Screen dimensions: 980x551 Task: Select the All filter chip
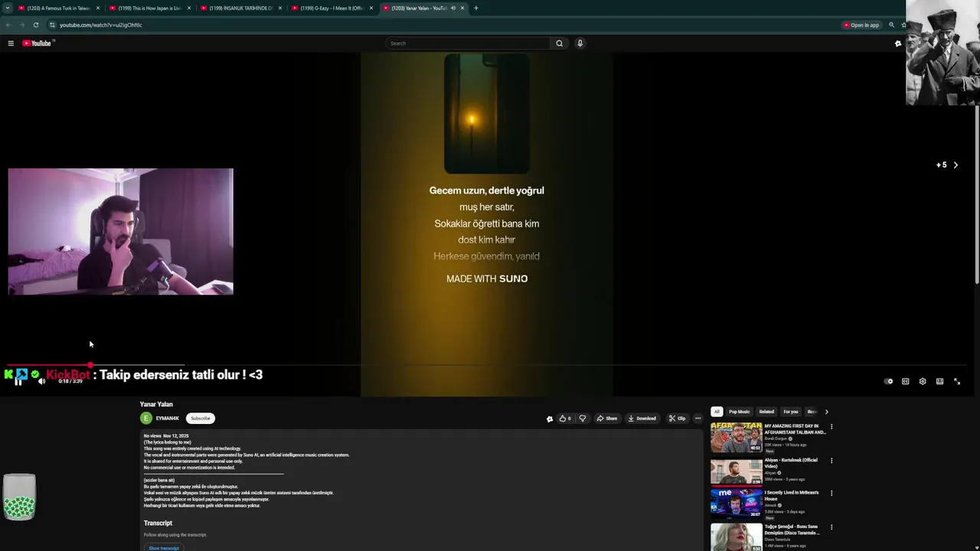click(x=717, y=412)
